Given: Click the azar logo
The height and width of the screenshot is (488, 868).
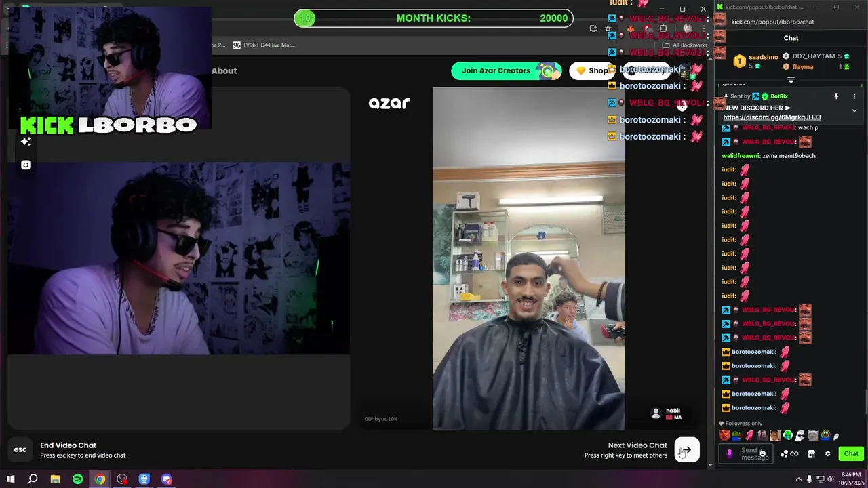Looking at the screenshot, I should pyautogui.click(x=389, y=103).
